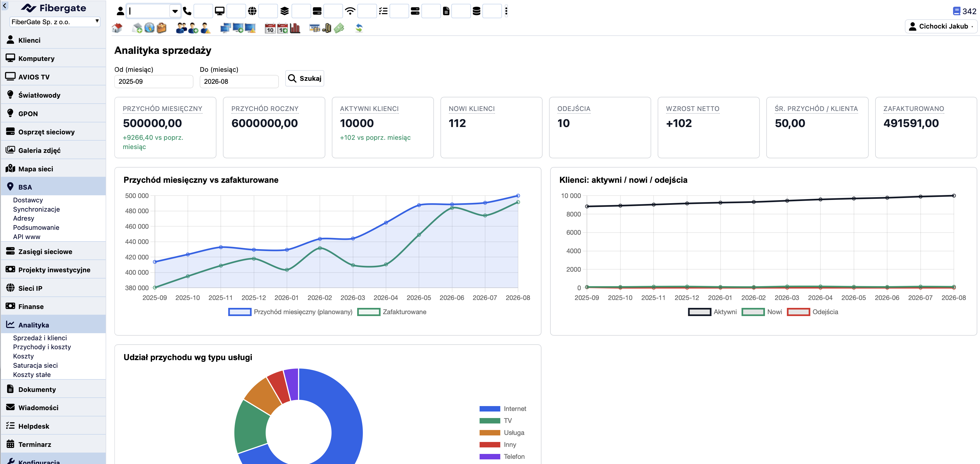
Task: Collapse the BSA sidebar section
Action: 53,187
